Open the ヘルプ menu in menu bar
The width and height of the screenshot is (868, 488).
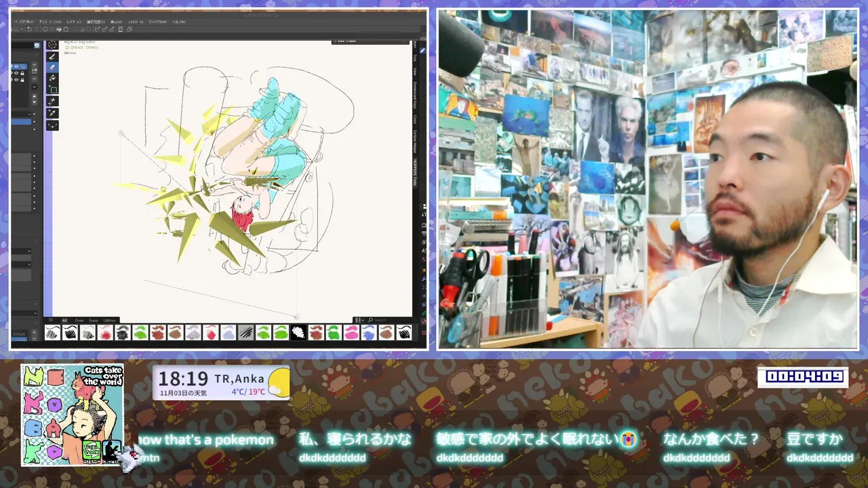click(178, 22)
